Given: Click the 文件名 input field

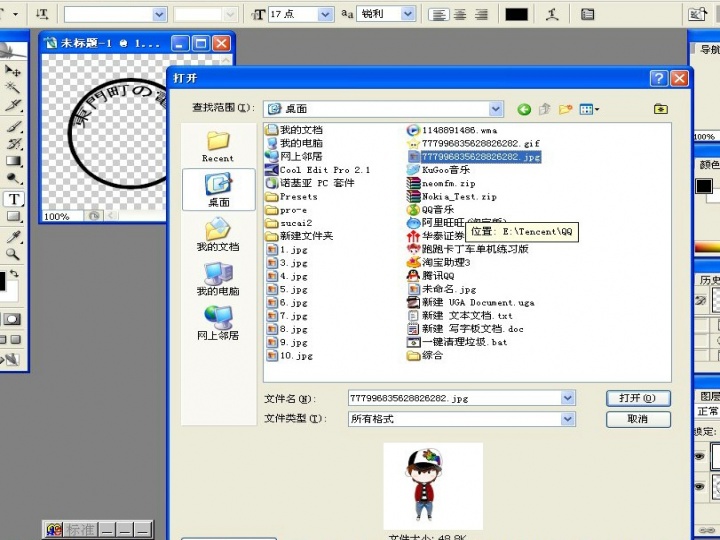Looking at the screenshot, I should point(455,398).
